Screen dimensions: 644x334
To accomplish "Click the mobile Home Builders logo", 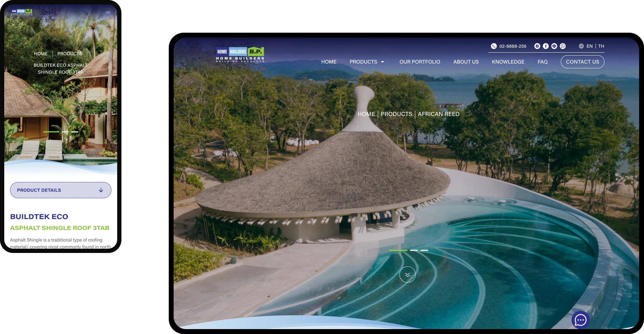I will tap(22, 12).
